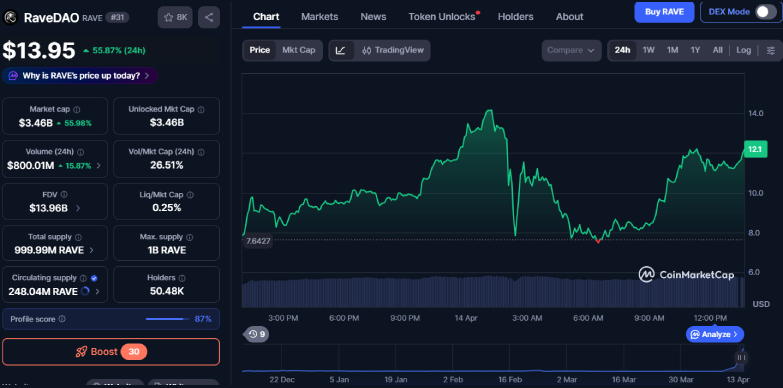This screenshot has height=388, width=783.
Task: Click the red low-point marker on chart
Action: [598, 241]
